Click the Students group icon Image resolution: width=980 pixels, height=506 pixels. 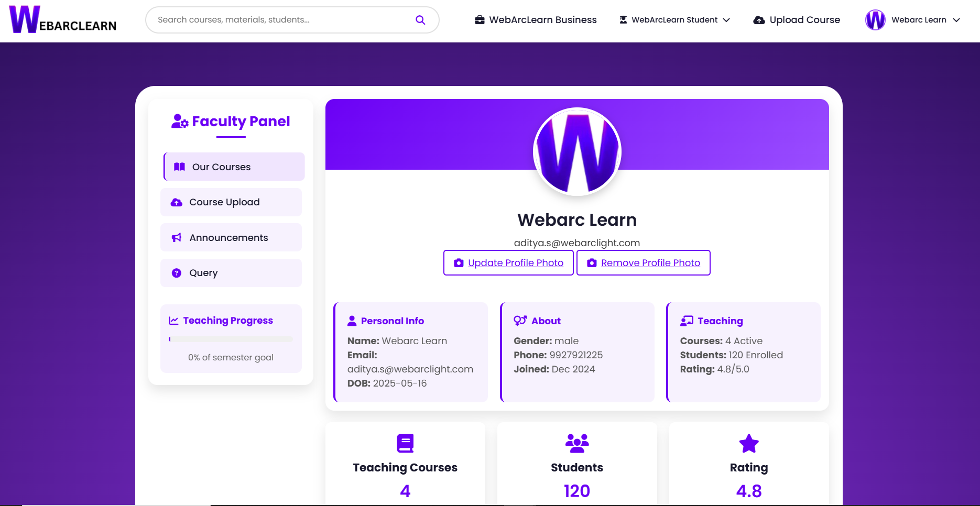576,443
